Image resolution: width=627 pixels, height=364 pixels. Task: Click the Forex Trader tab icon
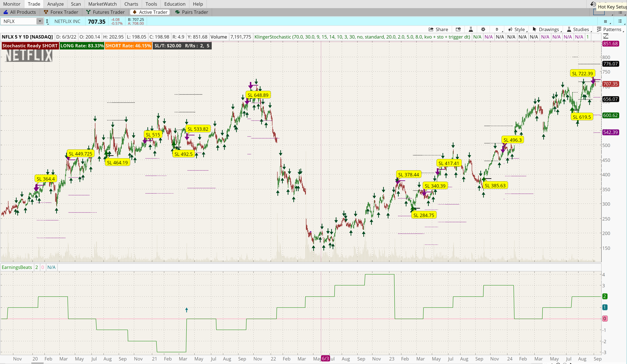pos(46,12)
